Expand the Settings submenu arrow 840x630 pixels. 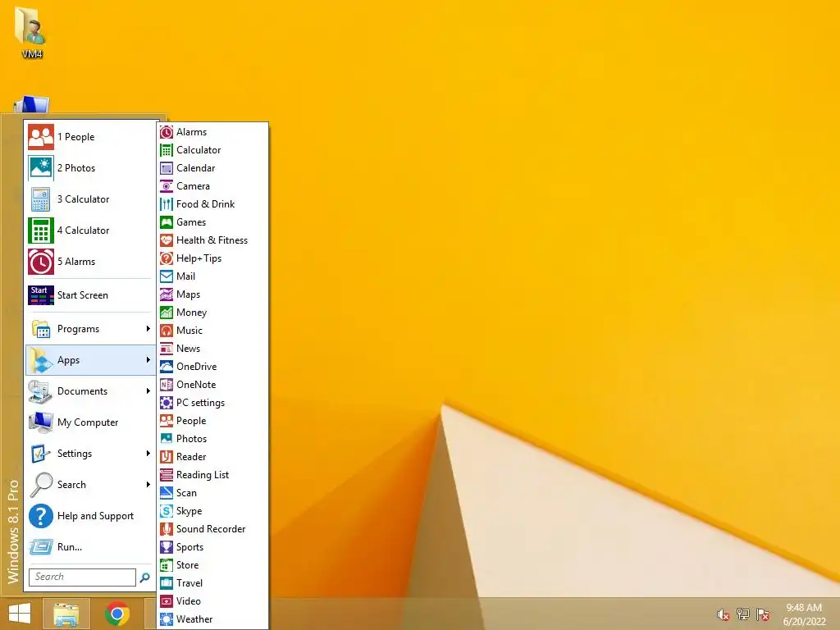pos(148,453)
